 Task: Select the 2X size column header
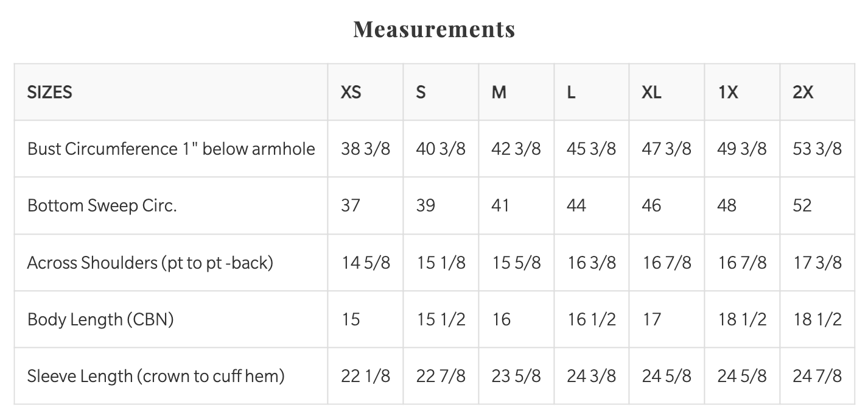803,92
